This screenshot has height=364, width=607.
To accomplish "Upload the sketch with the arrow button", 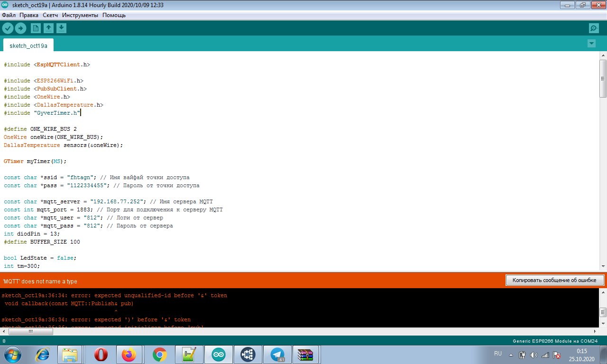I will click(x=20, y=28).
